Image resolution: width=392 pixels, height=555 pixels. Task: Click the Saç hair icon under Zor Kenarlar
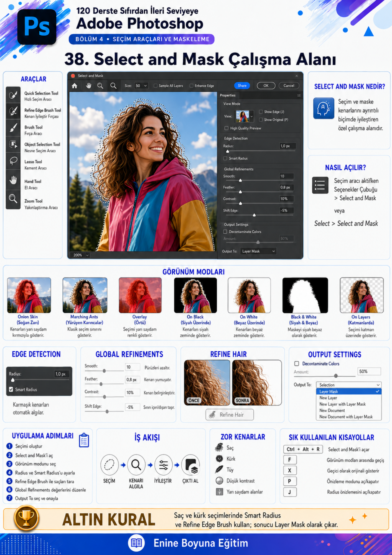click(x=219, y=447)
